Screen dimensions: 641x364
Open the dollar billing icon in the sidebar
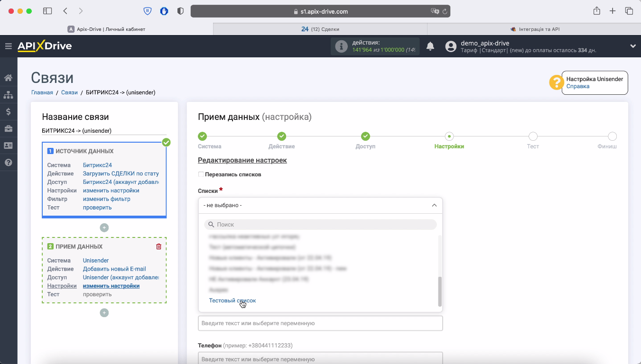[8, 112]
